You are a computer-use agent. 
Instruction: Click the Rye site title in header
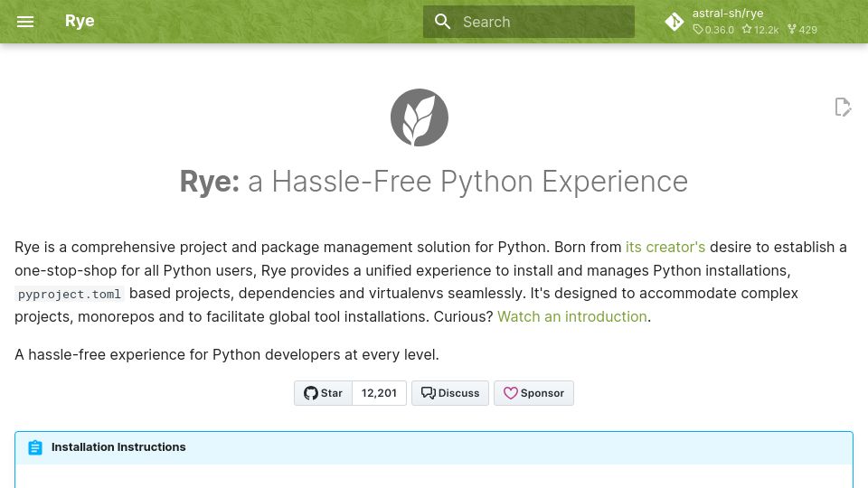[x=80, y=21]
